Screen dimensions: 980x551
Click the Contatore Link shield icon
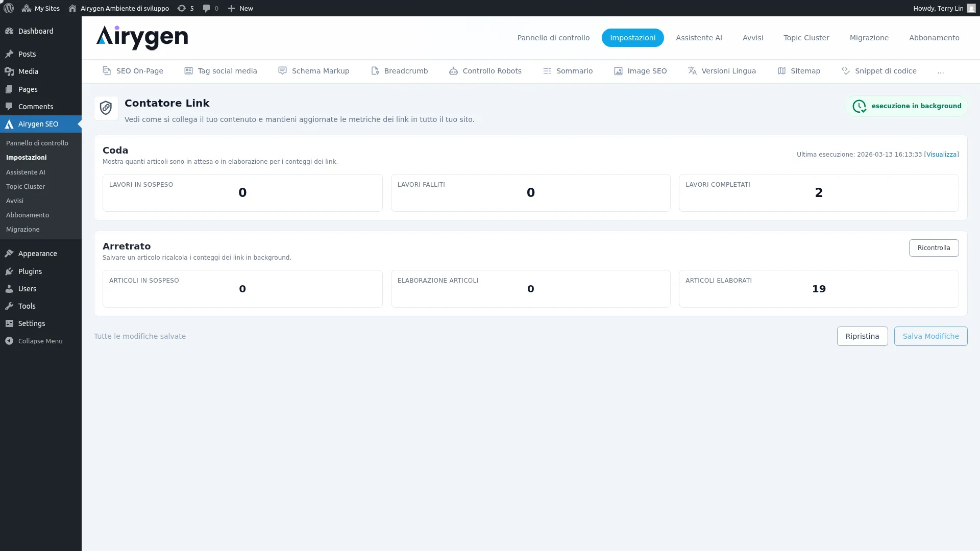pyautogui.click(x=106, y=108)
